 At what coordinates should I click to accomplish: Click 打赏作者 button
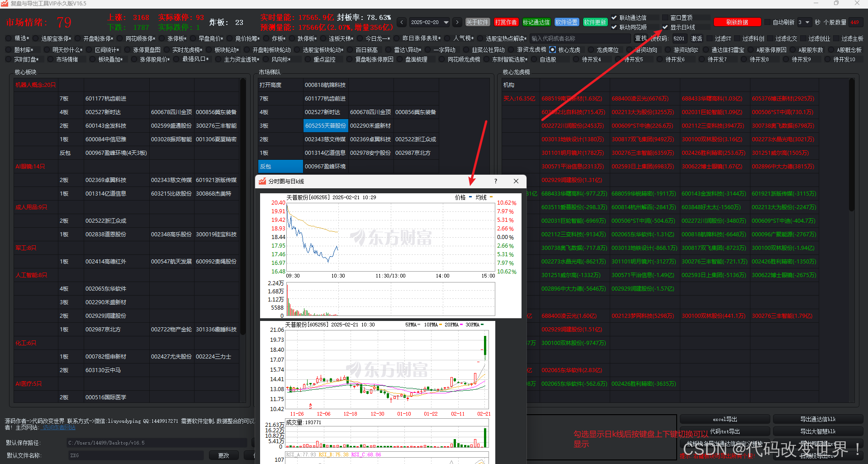(506, 22)
